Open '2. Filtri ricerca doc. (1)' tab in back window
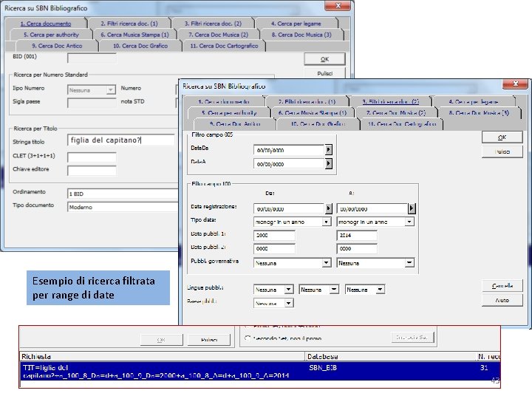This screenshot has height=399, width=532. click(x=129, y=24)
